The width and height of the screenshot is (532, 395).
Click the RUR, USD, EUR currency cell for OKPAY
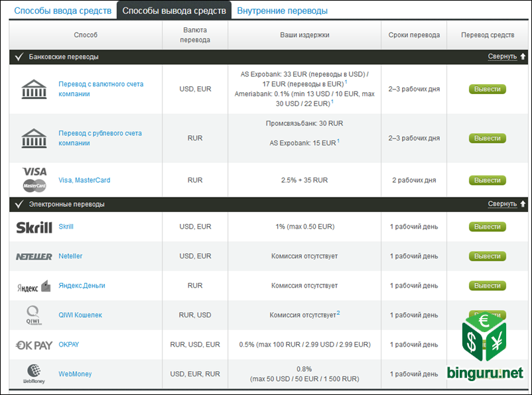pos(195,345)
